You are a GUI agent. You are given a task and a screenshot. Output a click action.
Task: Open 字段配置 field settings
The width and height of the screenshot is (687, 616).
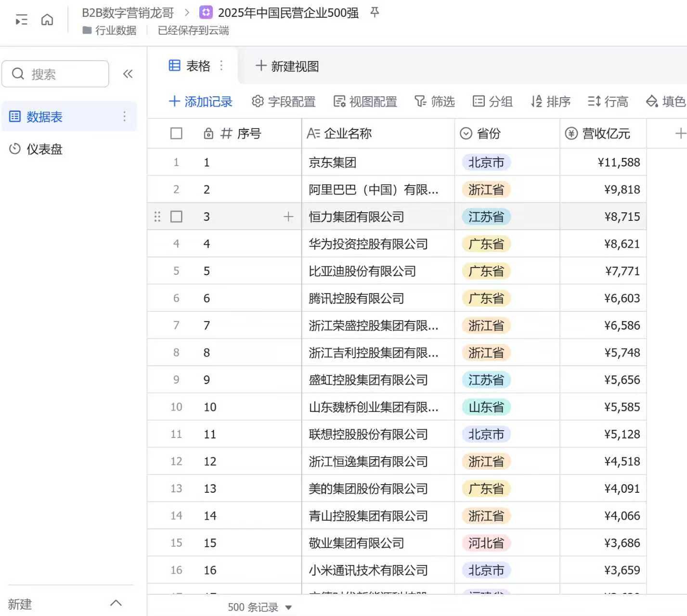(284, 102)
